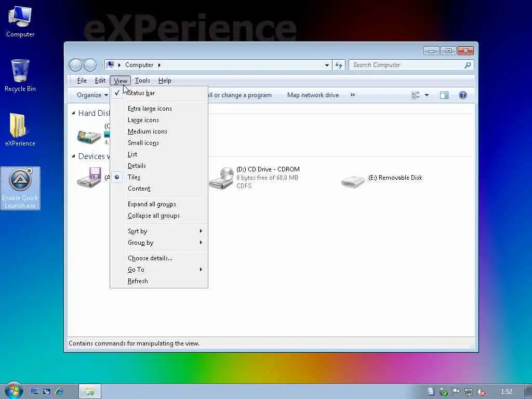
Task: Open the view options dropdown arrow
Action: [427, 95]
